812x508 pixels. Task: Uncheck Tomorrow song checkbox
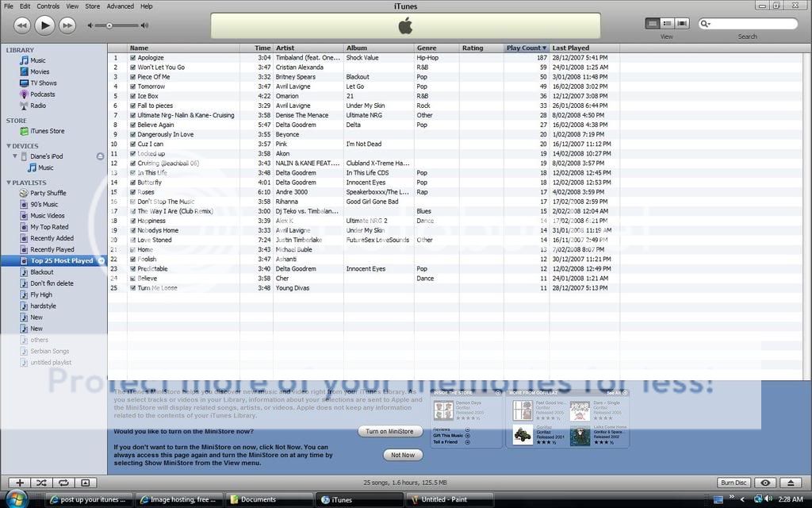click(132, 87)
